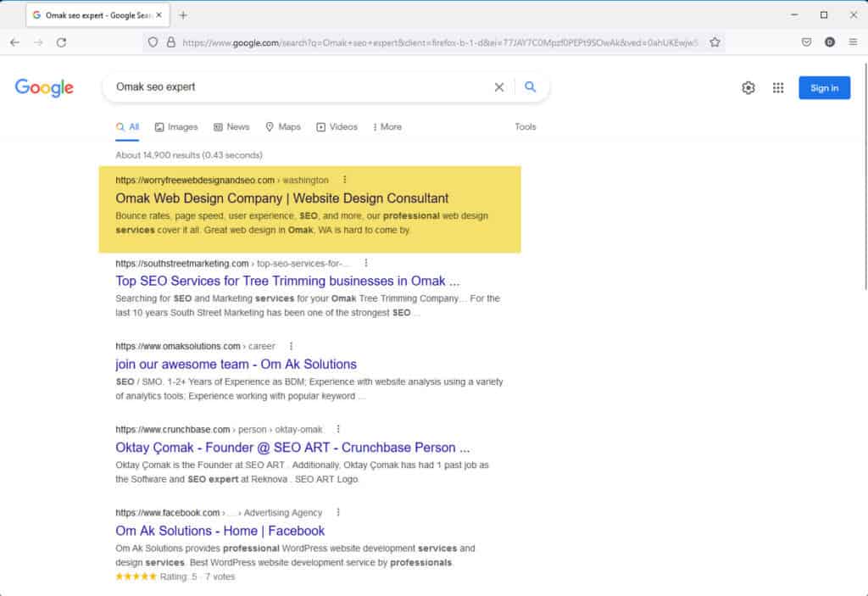
Task: Click the Rating: 5 · 7 votes text
Action: click(197, 577)
